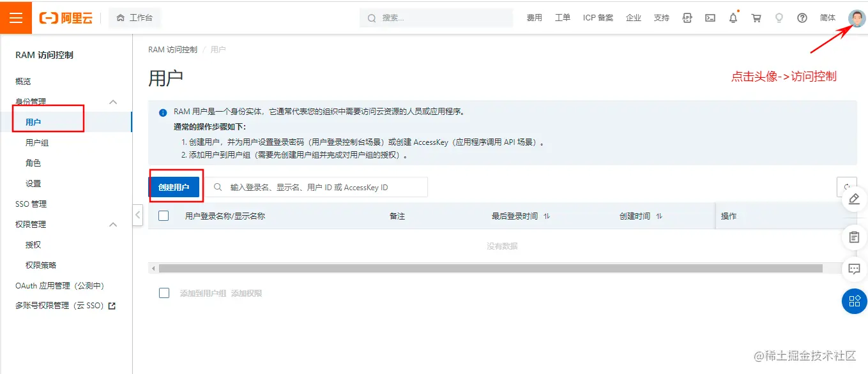Select 权限策略 in the sidebar

pos(41,266)
